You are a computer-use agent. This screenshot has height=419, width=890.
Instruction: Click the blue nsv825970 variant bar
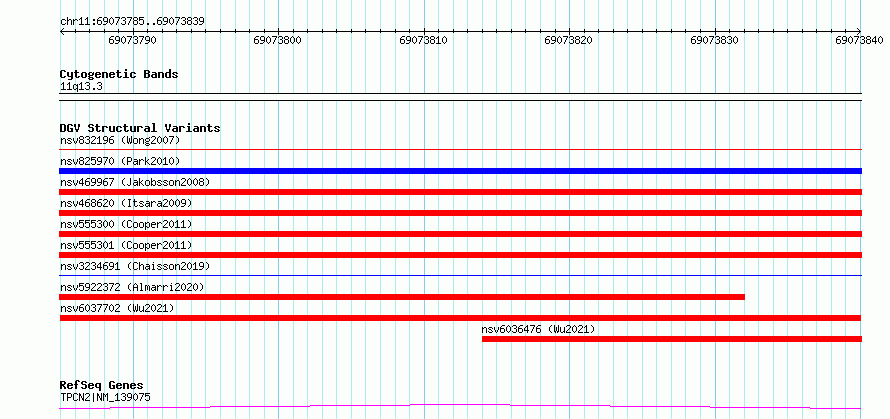(x=460, y=171)
